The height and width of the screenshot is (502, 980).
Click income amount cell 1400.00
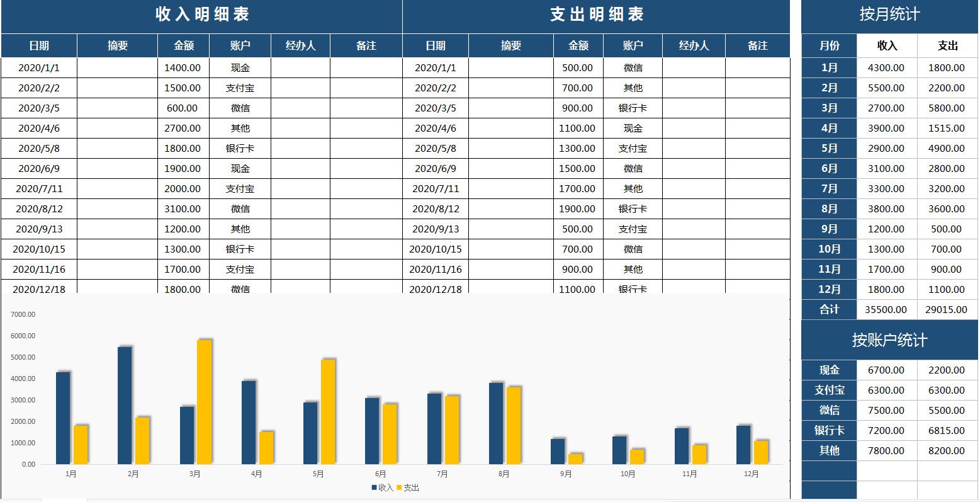[183, 67]
